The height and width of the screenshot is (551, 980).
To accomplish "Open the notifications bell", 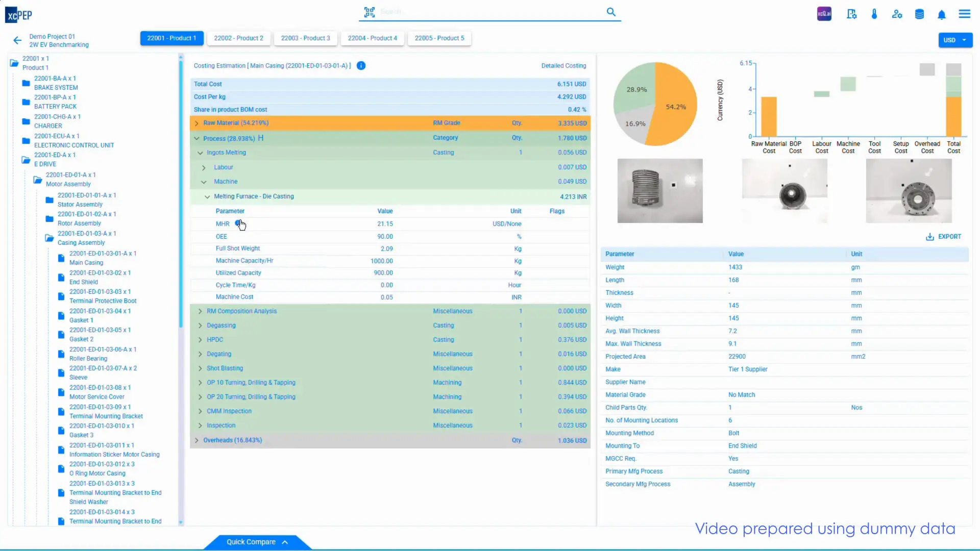I will click(942, 14).
